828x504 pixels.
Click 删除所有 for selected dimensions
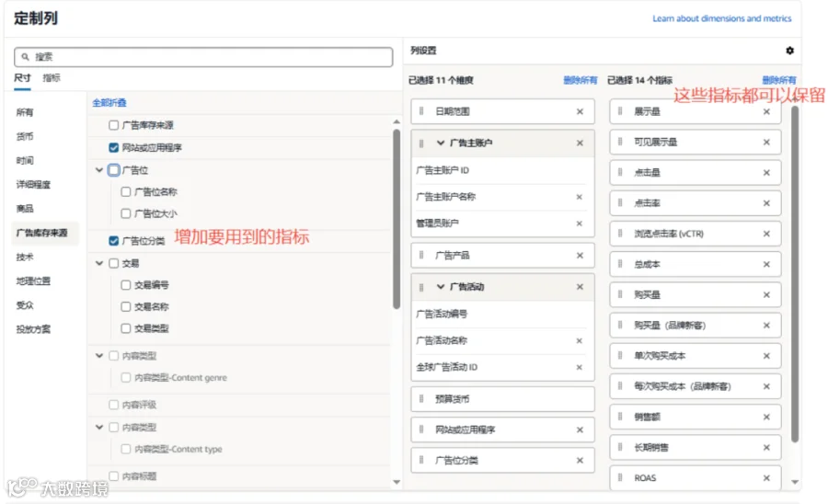(580, 80)
